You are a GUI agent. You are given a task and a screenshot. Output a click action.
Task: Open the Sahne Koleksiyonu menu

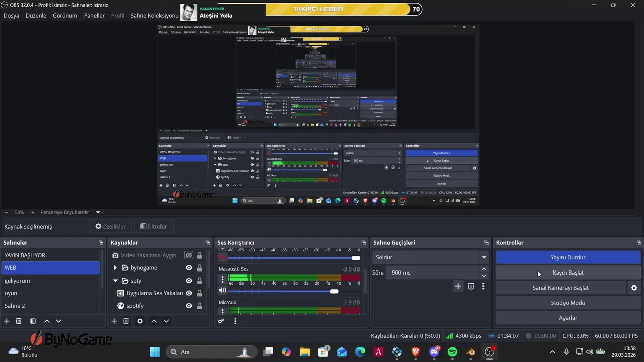coord(154,16)
